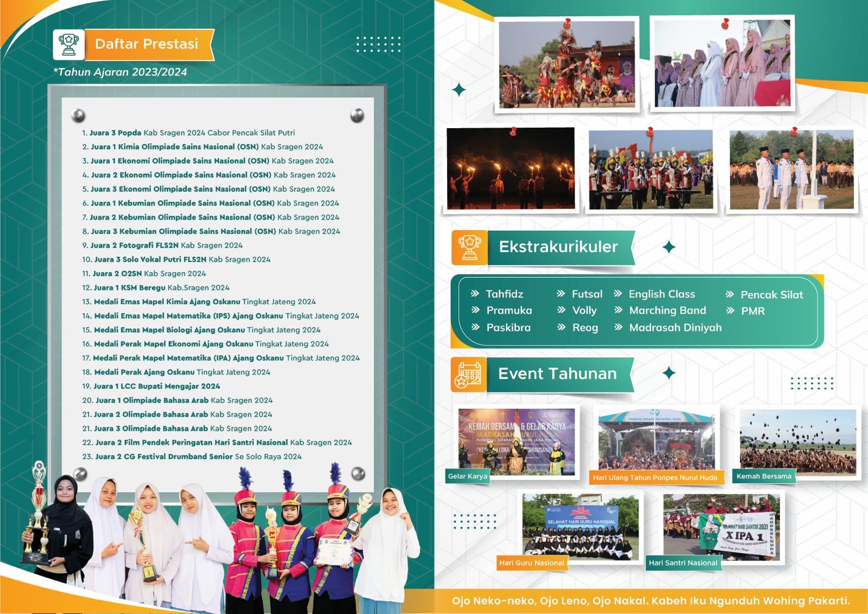868x614 pixels.
Task: Open the Gelar Karya event photo
Action: [516, 442]
